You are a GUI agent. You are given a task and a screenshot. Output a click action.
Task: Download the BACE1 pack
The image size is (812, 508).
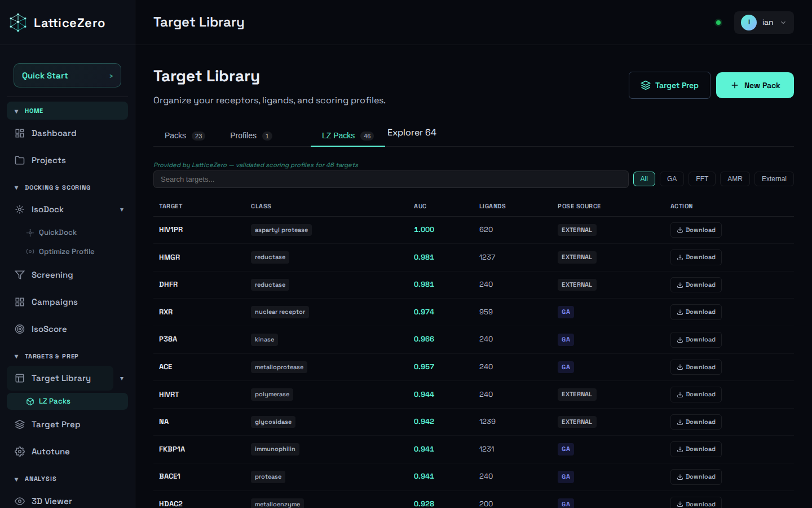(x=696, y=477)
